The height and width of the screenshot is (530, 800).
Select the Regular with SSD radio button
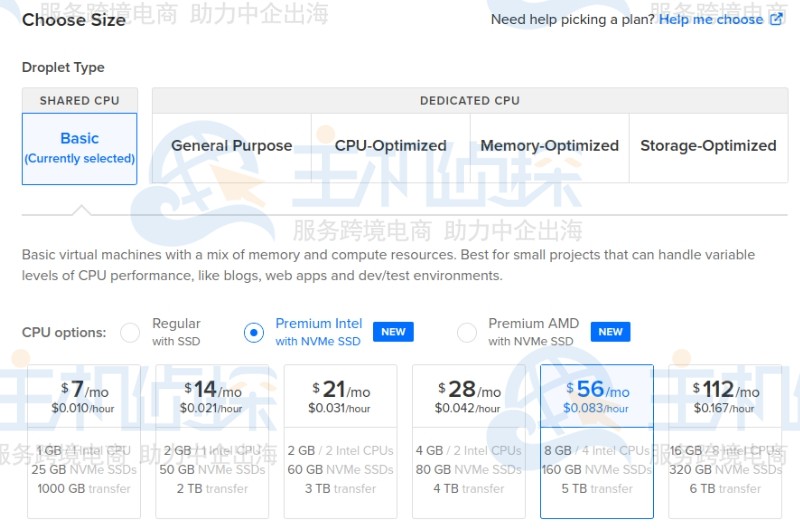pyautogui.click(x=130, y=333)
